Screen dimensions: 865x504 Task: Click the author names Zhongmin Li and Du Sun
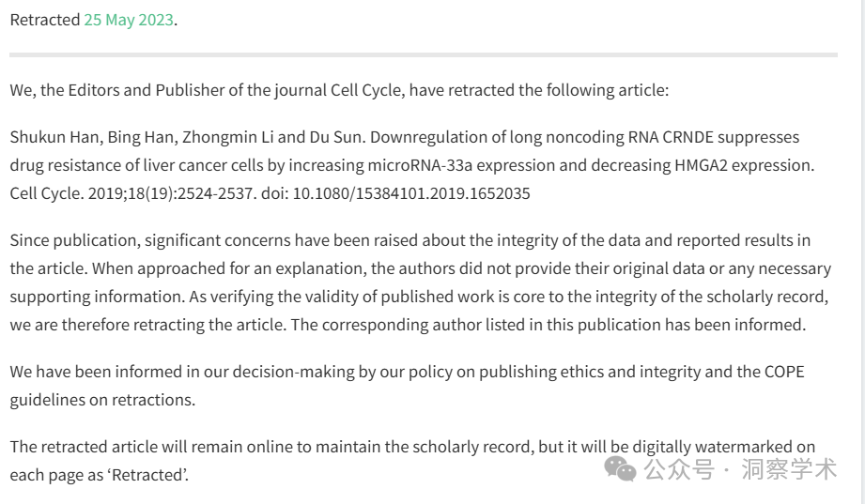(x=272, y=137)
